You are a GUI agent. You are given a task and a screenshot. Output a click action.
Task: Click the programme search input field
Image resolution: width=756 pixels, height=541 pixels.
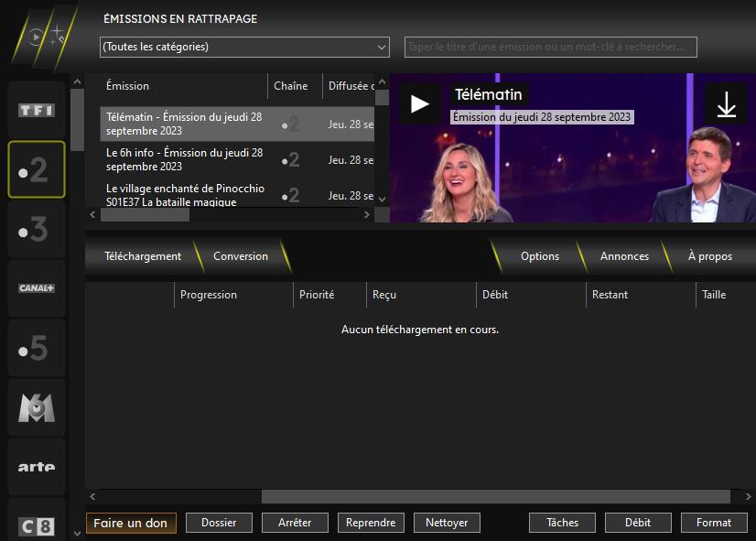(x=550, y=47)
